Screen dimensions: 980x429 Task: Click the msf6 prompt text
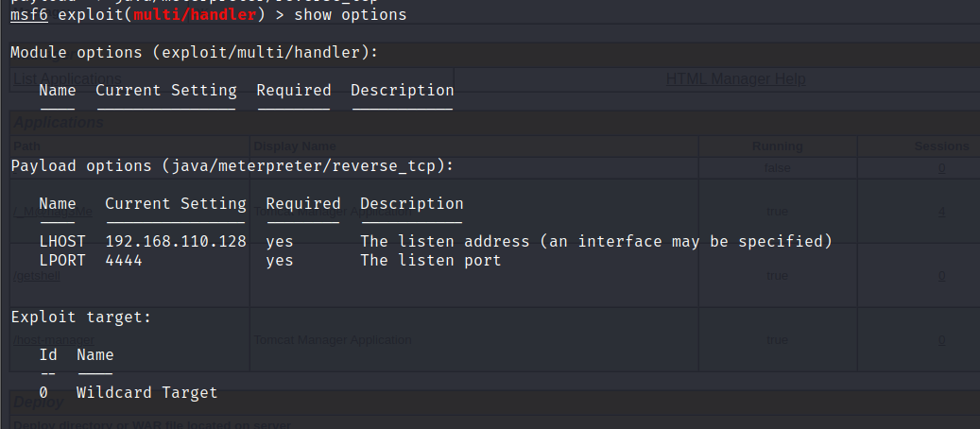29,14
